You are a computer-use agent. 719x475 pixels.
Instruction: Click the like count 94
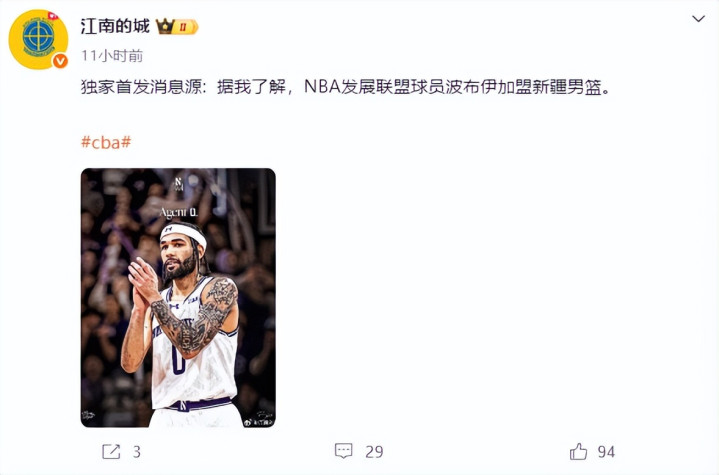pos(606,452)
